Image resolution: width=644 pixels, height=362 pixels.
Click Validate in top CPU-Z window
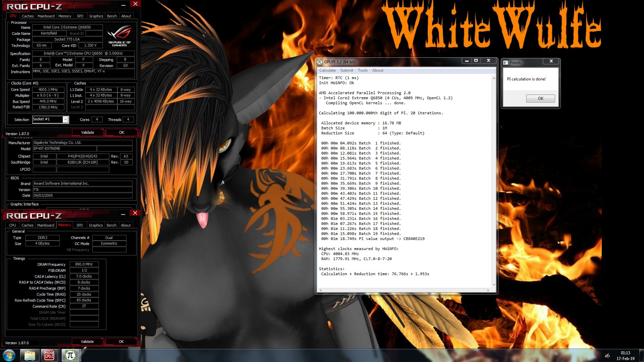pos(88,132)
